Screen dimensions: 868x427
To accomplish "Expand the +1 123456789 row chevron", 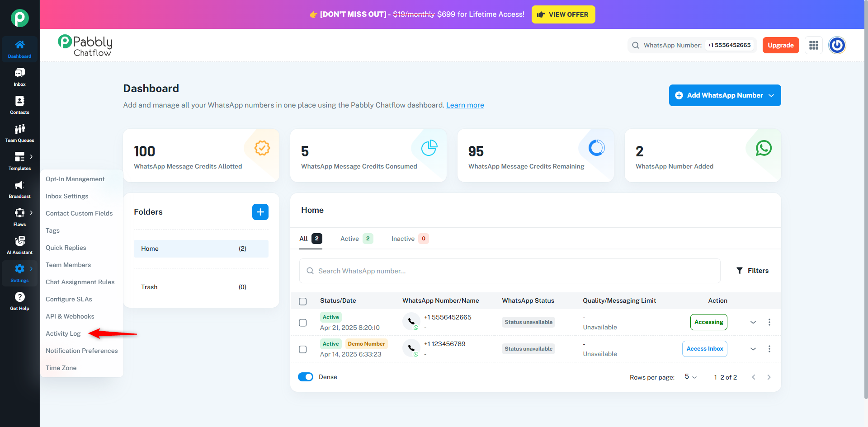I will 753,349.
